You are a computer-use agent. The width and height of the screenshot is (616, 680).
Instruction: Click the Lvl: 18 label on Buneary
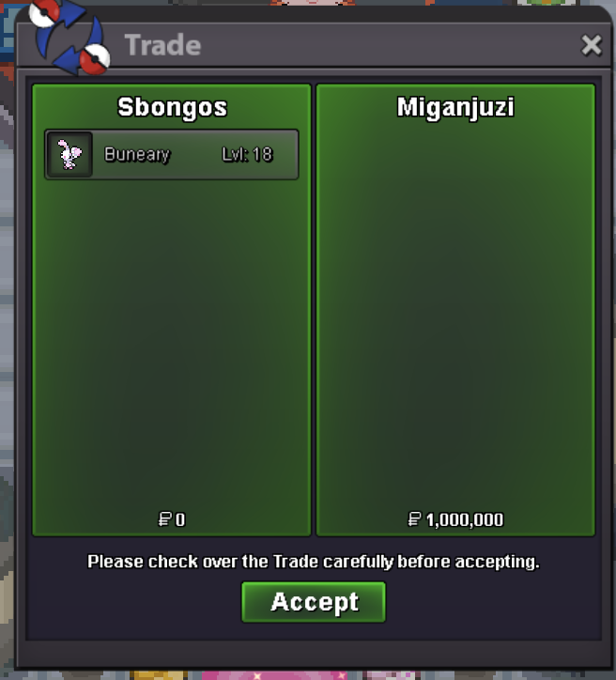248,154
